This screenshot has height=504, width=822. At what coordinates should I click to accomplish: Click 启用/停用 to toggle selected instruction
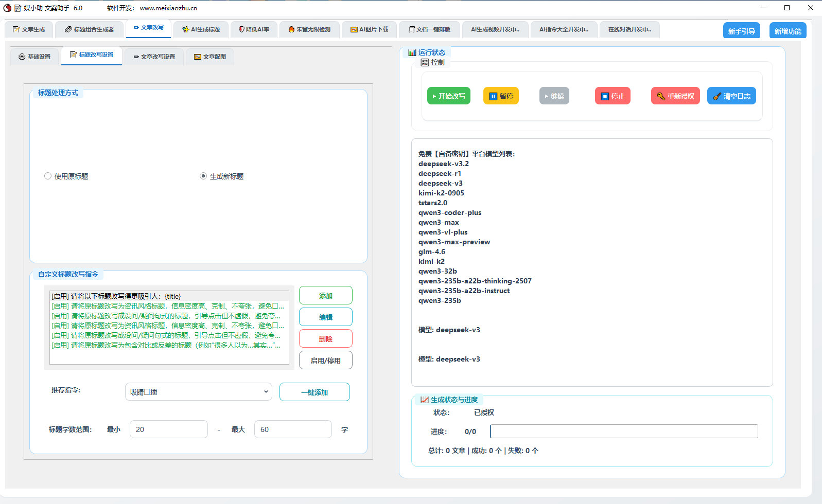[x=325, y=361]
